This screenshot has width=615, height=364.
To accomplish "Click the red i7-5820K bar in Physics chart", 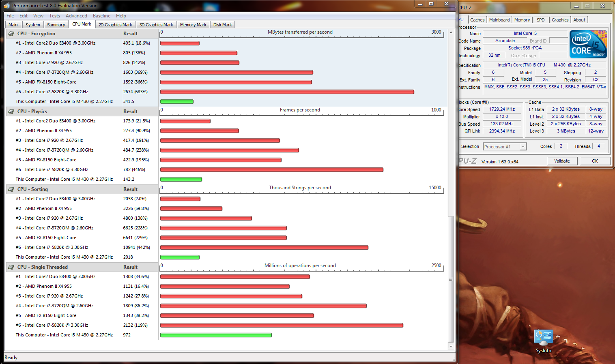I will click(272, 169).
